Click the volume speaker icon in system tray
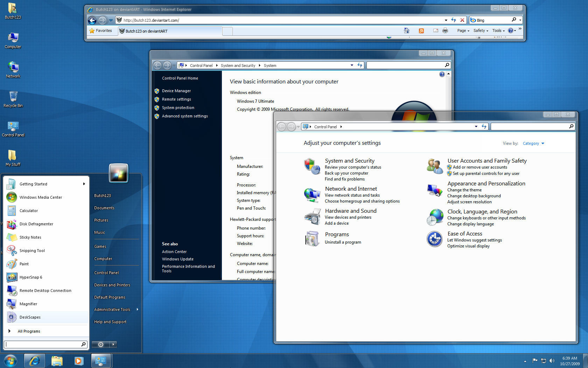Image resolution: width=588 pixels, height=368 pixels. (552, 361)
